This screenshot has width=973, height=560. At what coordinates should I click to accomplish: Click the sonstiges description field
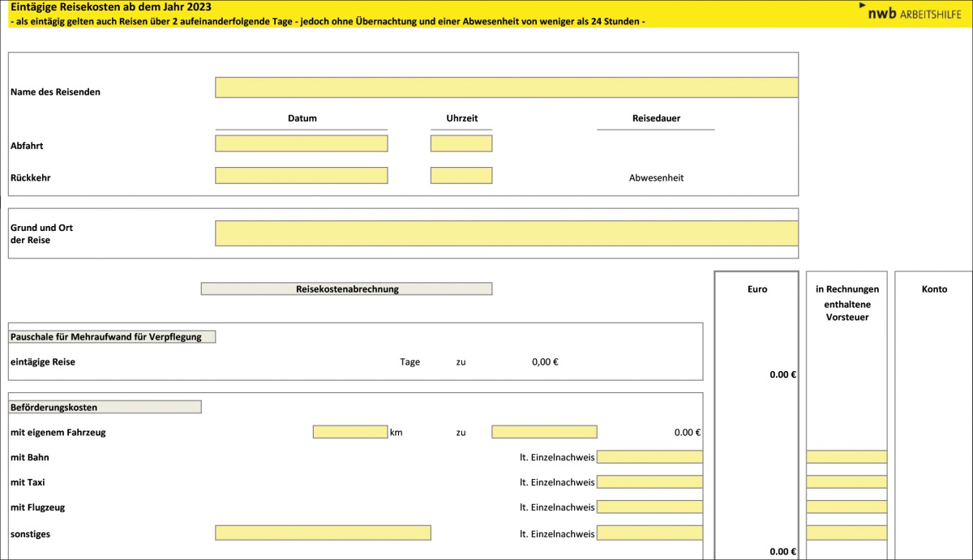coord(323,532)
